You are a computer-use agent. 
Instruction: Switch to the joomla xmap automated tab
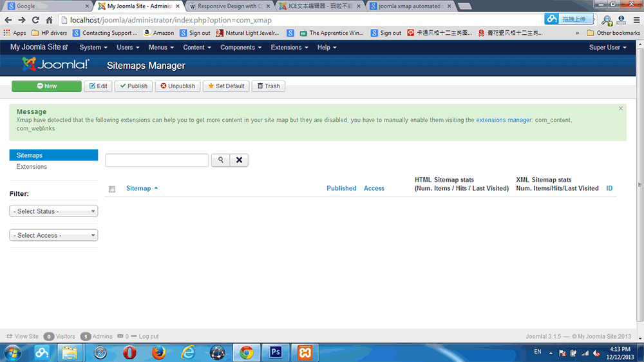pos(411,6)
